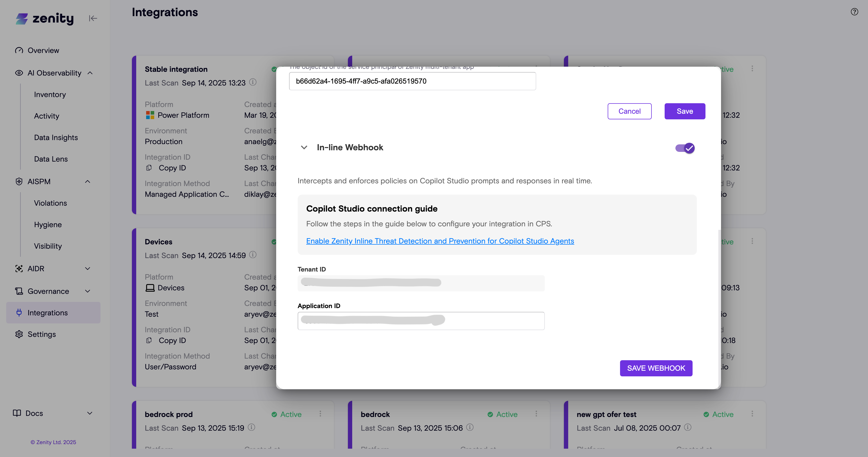Viewport: 868px width, 457px height.
Task: Go to Data Insights page
Action: (56, 137)
